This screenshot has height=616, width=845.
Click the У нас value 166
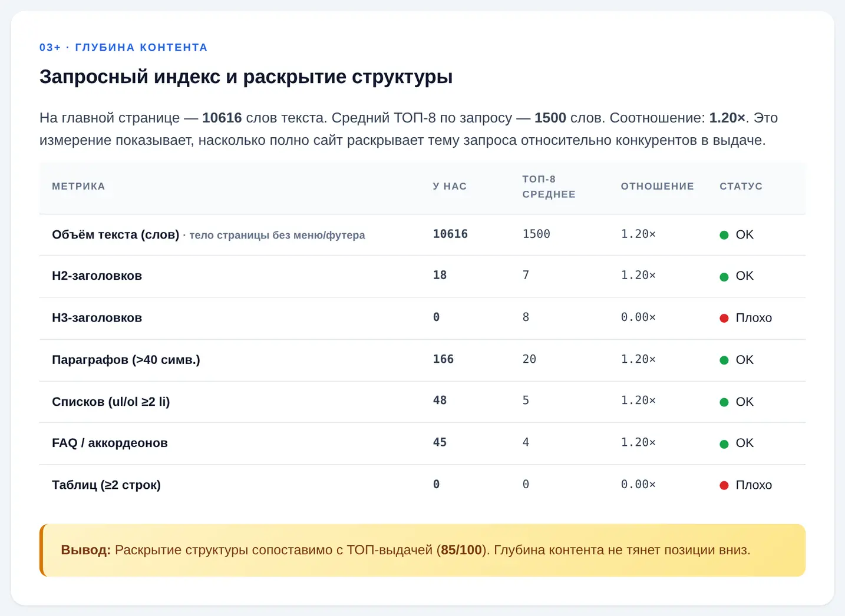pos(443,359)
